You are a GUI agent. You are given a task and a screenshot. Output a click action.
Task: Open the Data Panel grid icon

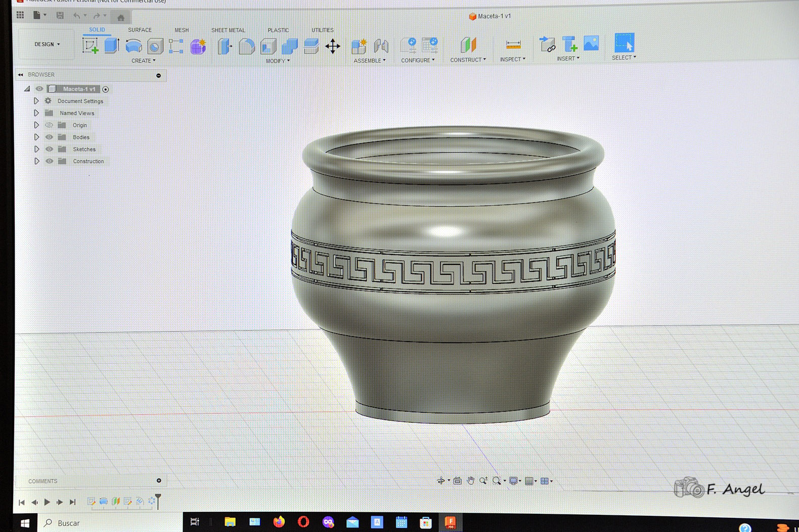point(20,15)
